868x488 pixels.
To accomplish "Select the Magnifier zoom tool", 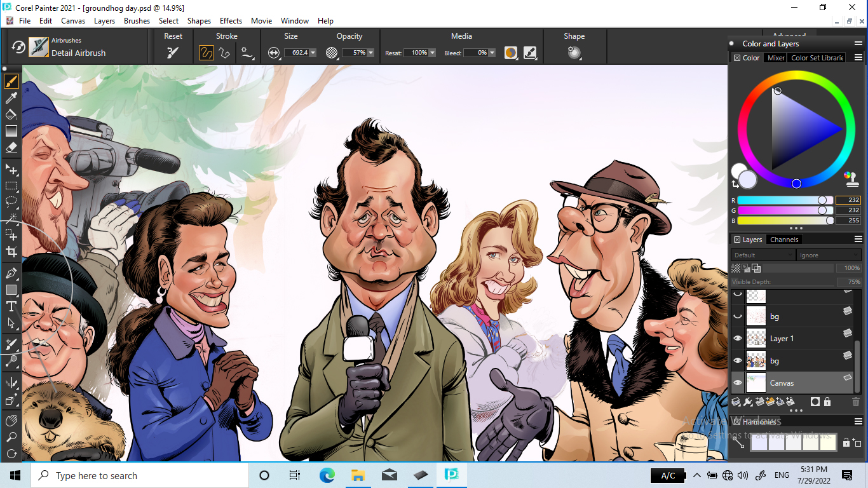I will [x=11, y=437].
